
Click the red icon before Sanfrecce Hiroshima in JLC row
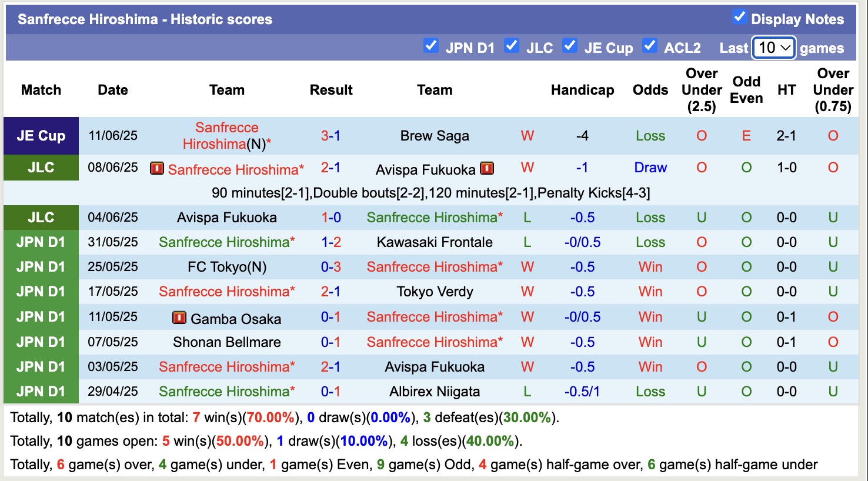tap(156, 169)
